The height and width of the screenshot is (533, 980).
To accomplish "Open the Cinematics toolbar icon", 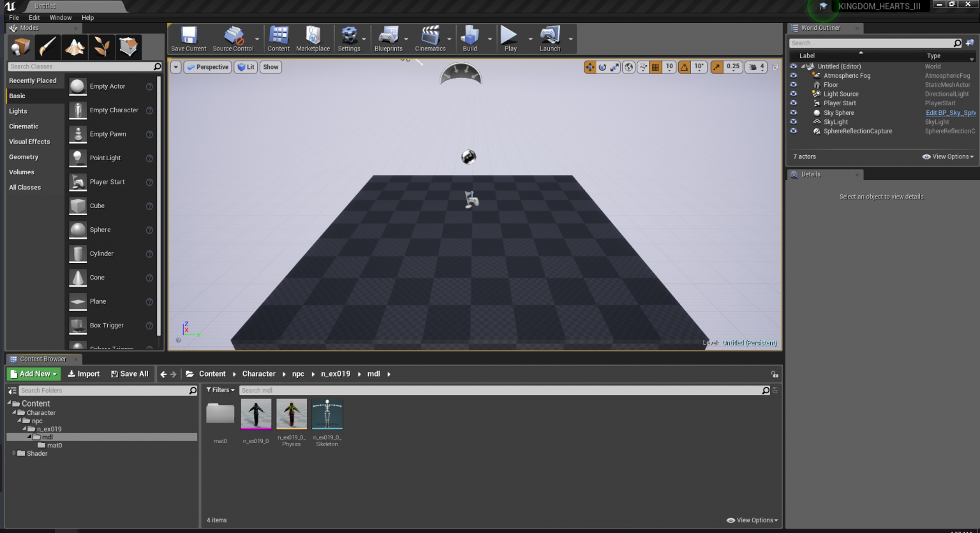I will pyautogui.click(x=431, y=38).
